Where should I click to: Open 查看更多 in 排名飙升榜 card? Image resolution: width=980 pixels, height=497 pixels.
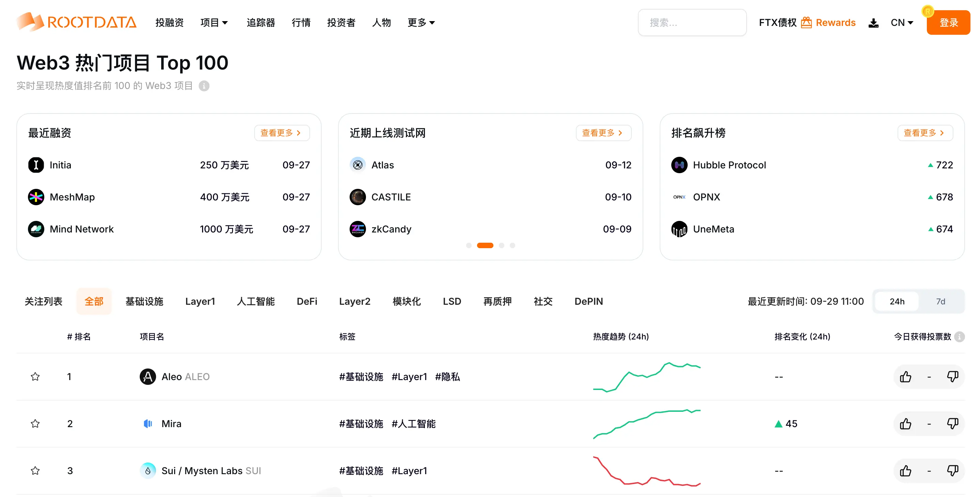[x=925, y=133]
